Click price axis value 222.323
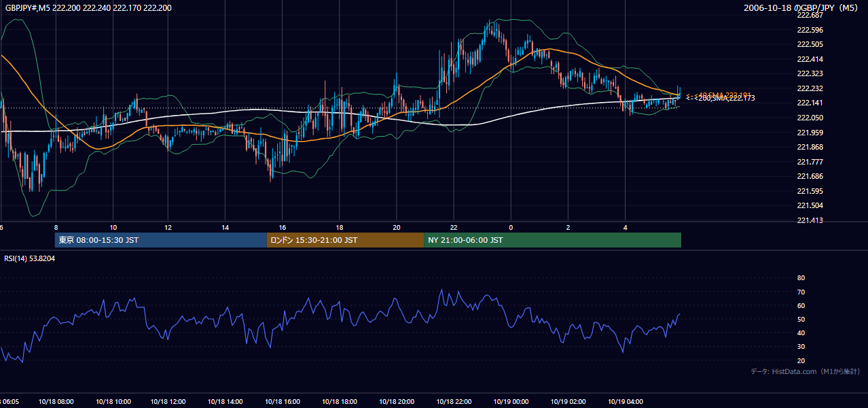Image resolution: width=868 pixels, height=408 pixels. (810, 73)
